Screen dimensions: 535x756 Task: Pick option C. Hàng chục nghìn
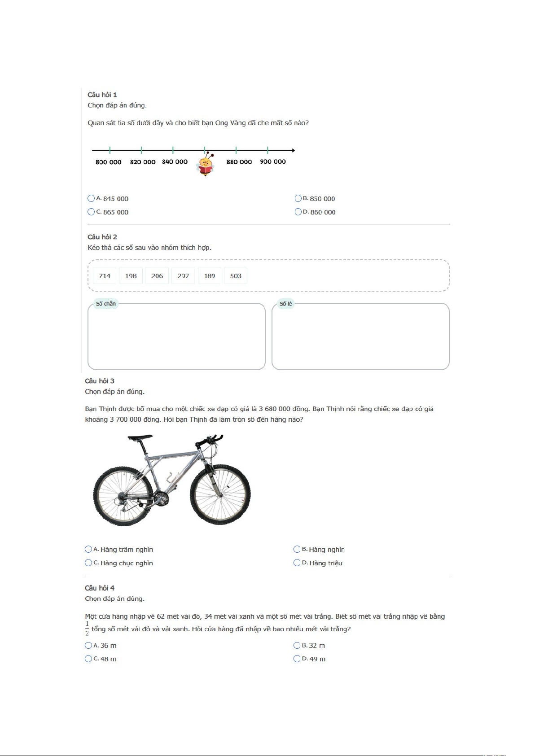[88, 563]
